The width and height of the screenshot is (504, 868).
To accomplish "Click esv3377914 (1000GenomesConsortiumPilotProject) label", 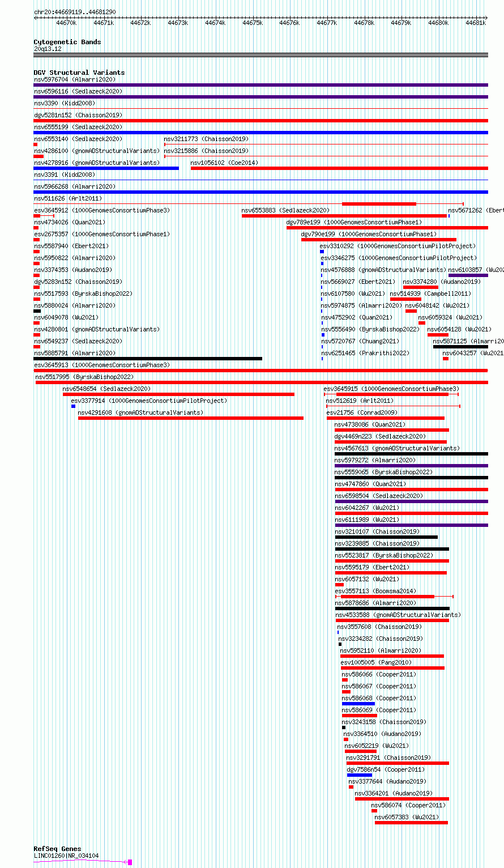I will [149, 401].
